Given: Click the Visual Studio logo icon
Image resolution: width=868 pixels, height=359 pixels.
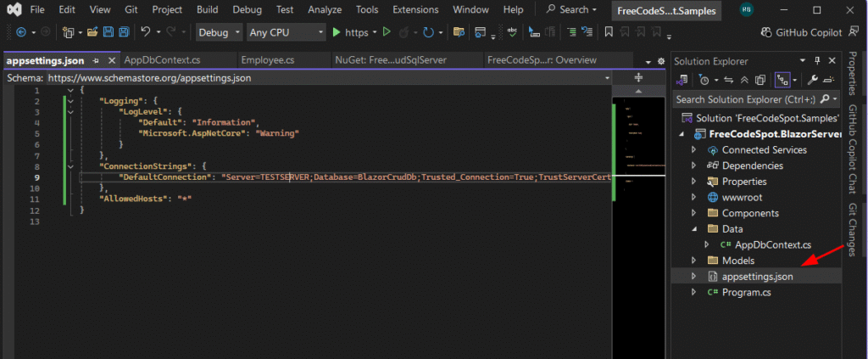Looking at the screenshot, I should [x=14, y=9].
